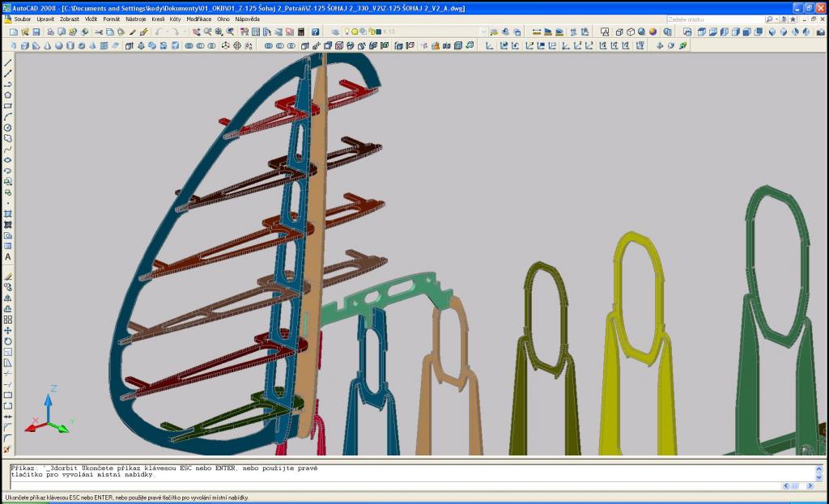Toggle the layer lock padlock icon
This screenshot has width=829, height=504.
(x=372, y=32)
